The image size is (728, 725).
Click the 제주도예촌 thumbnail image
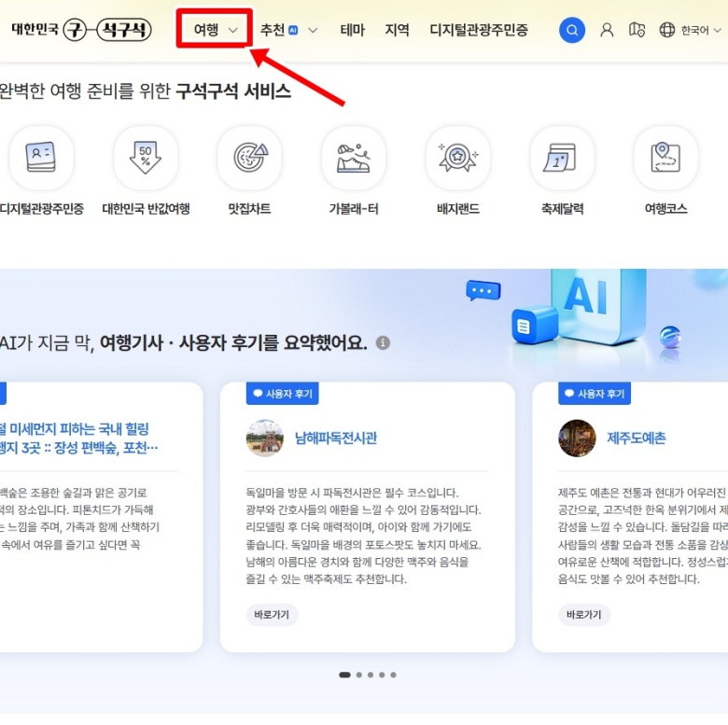577,439
